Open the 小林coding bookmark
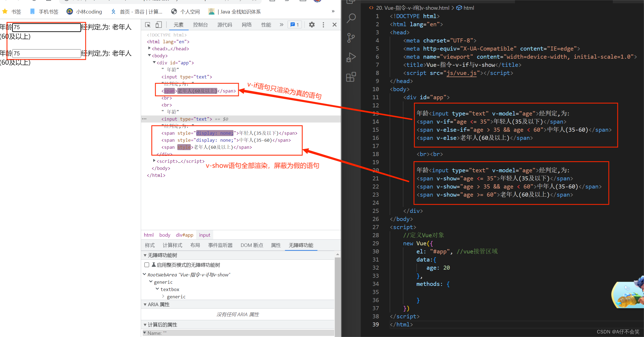This screenshot has height=337, width=644. [84, 11]
